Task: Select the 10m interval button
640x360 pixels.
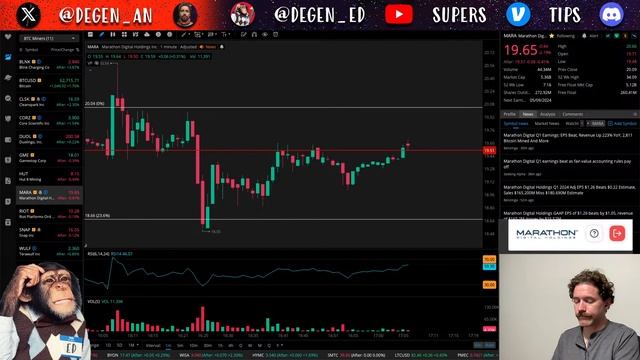Action: [193, 346]
